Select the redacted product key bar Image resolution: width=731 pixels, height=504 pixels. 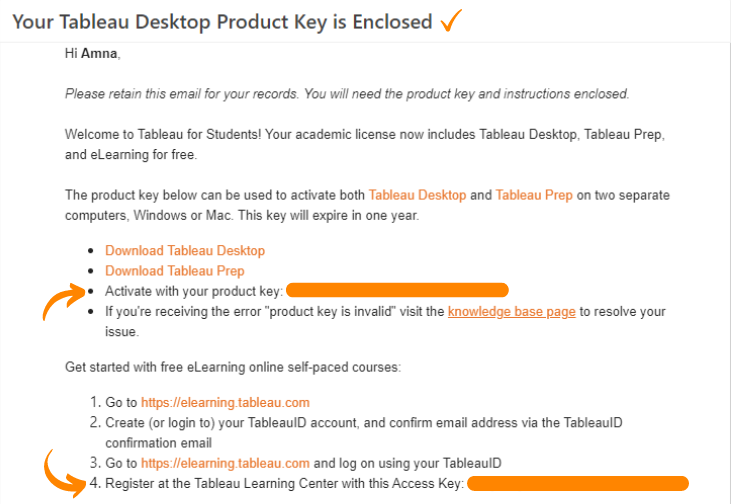pos(397,290)
